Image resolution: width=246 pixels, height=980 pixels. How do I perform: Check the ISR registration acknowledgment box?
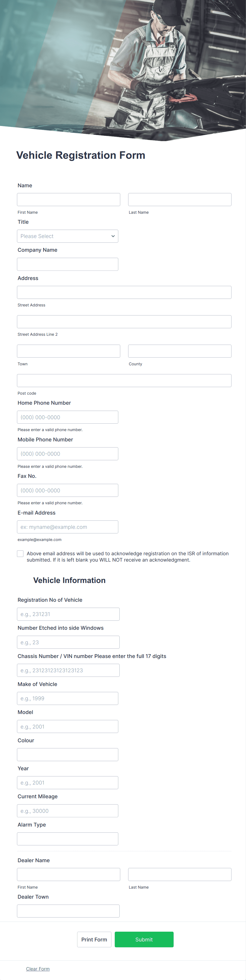(20, 554)
